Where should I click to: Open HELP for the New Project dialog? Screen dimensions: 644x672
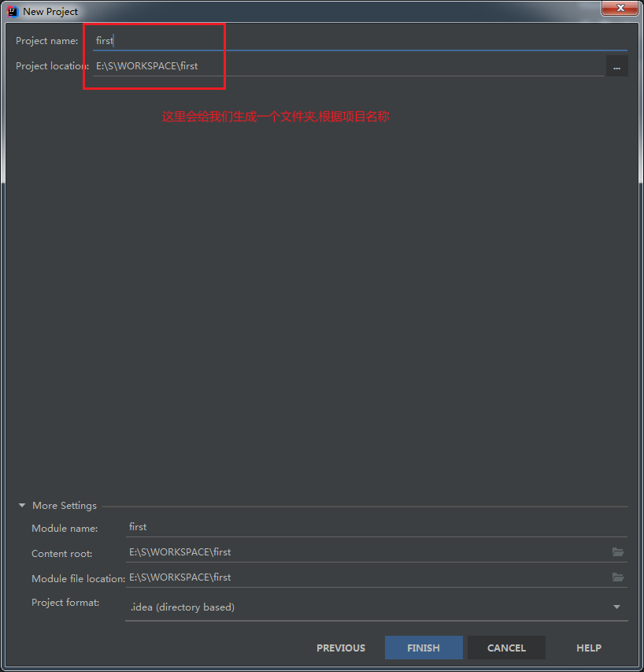click(589, 648)
